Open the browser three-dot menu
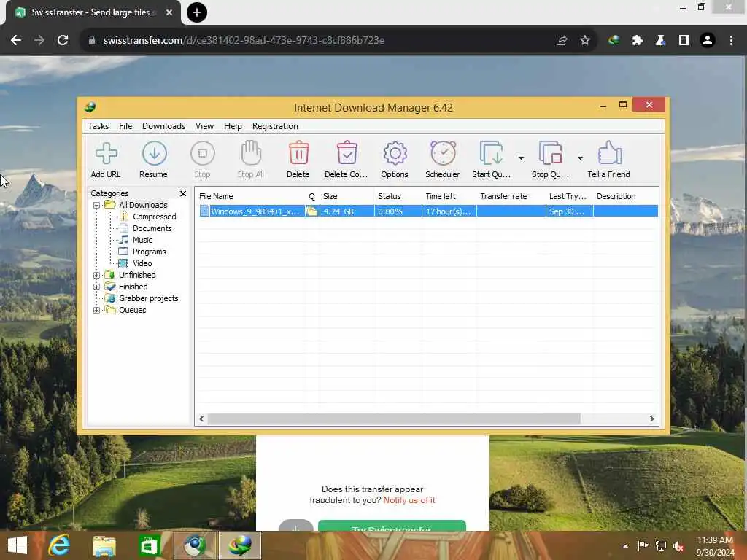 pyautogui.click(x=731, y=41)
